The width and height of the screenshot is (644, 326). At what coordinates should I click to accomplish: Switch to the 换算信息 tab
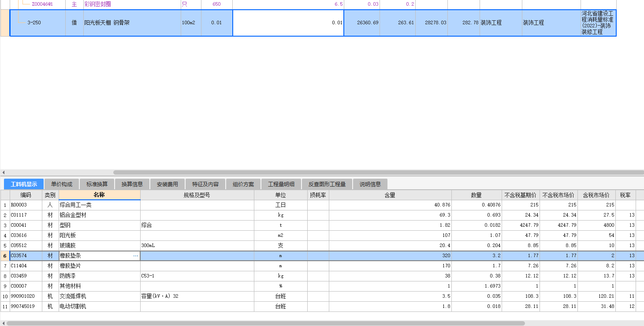click(x=132, y=184)
